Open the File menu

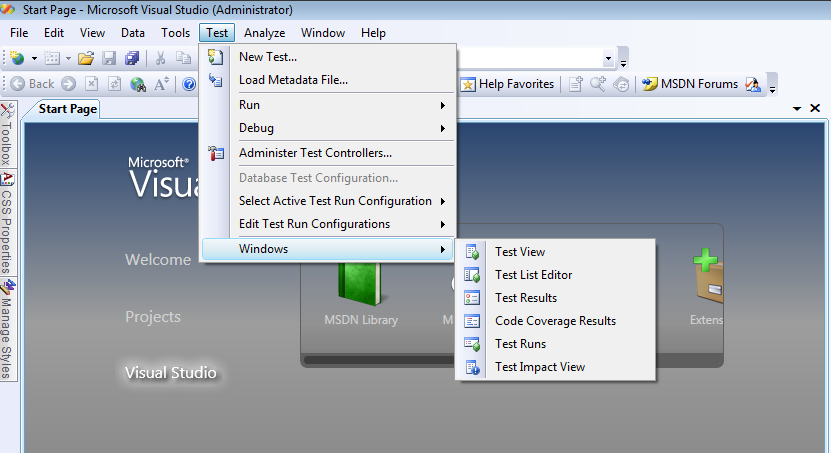tap(19, 33)
